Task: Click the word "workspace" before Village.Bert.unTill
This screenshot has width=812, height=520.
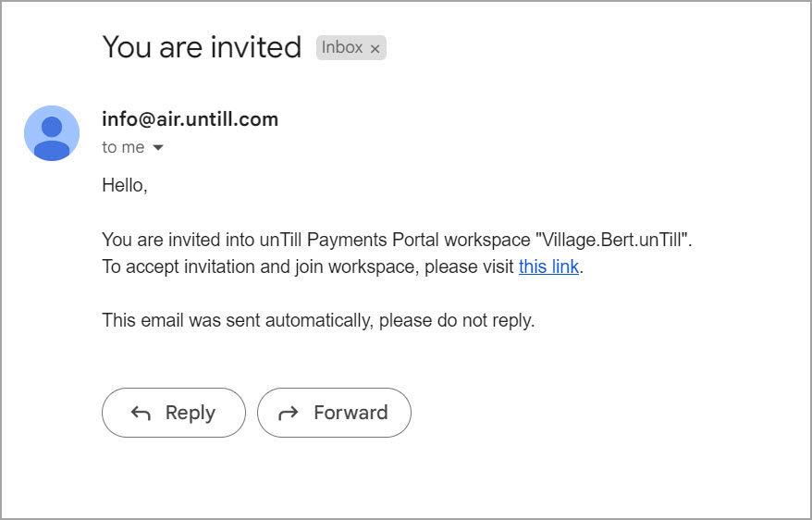Action: tap(487, 241)
